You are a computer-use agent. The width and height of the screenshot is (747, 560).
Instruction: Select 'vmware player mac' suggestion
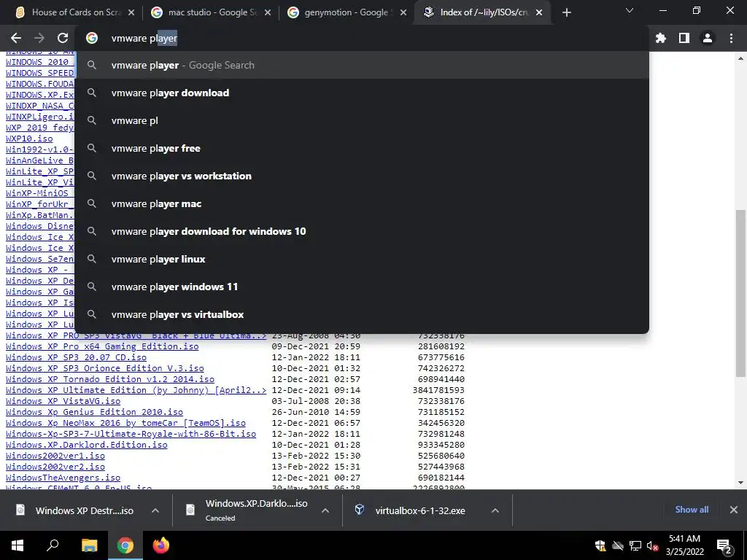[x=362, y=204]
